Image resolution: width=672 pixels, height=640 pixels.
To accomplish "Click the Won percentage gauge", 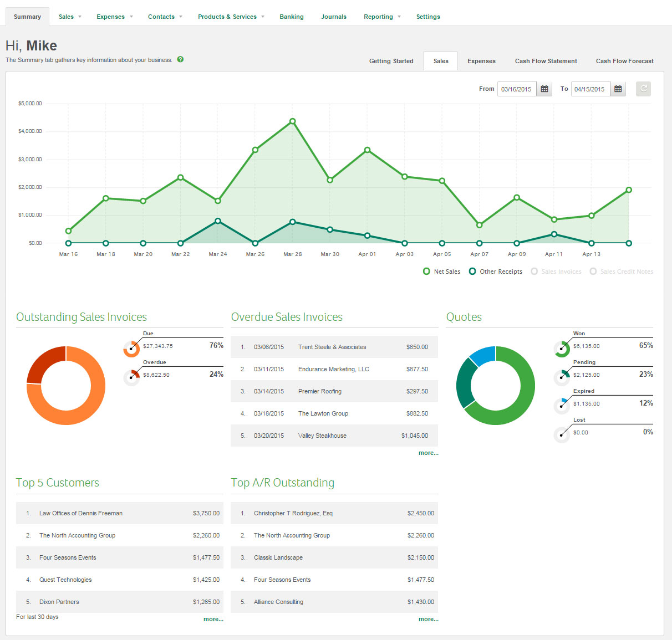I will (562, 349).
